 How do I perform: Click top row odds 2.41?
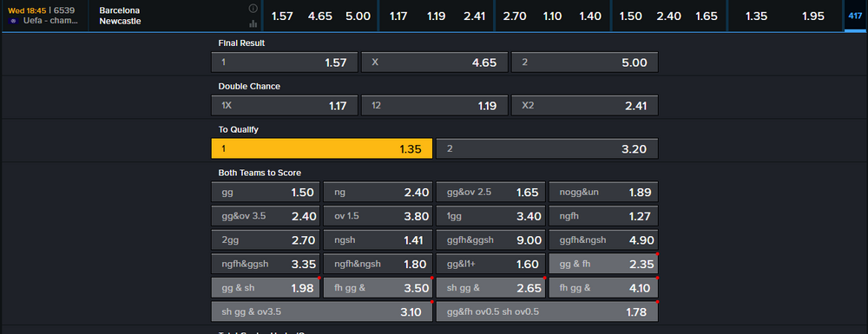click(475, 16)
